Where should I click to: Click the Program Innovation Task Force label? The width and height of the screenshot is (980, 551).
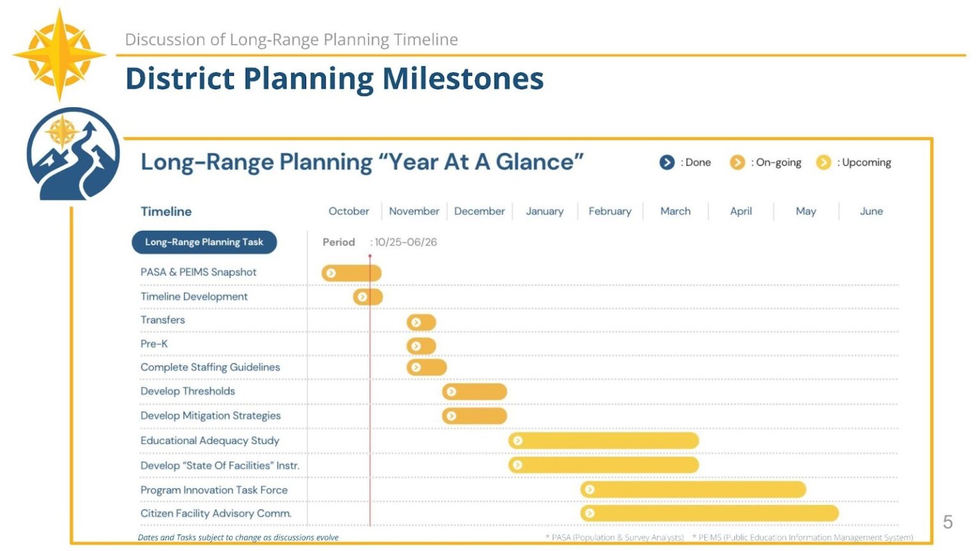point(214,490)
